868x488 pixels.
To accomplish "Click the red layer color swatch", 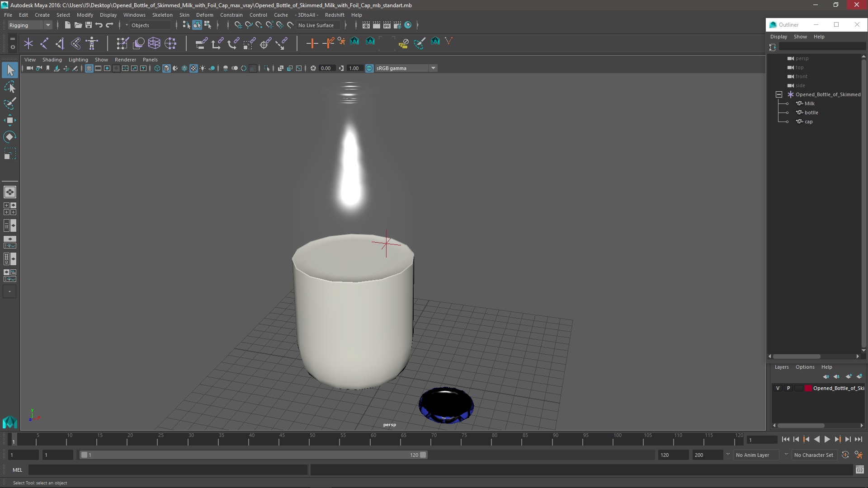I will [x=808, y=388].
